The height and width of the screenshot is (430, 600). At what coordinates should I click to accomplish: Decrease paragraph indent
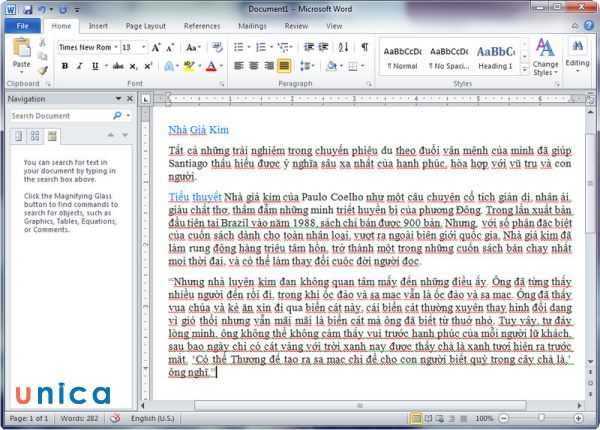[x=308, y=47]
